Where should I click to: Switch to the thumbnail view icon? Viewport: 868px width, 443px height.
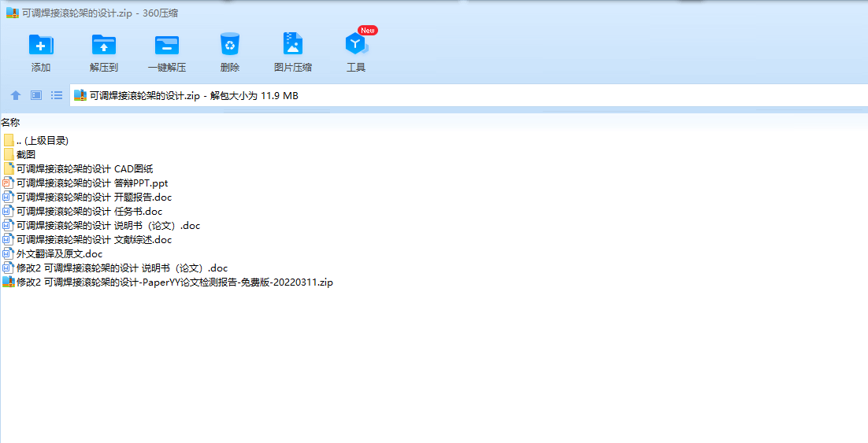36,96
